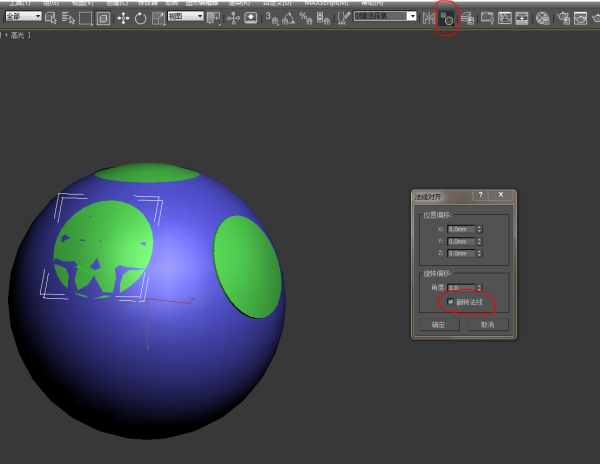Select the green disc atop the sphere
The width and height of the screenshot is (600, 464).
[x=147, y=173]
